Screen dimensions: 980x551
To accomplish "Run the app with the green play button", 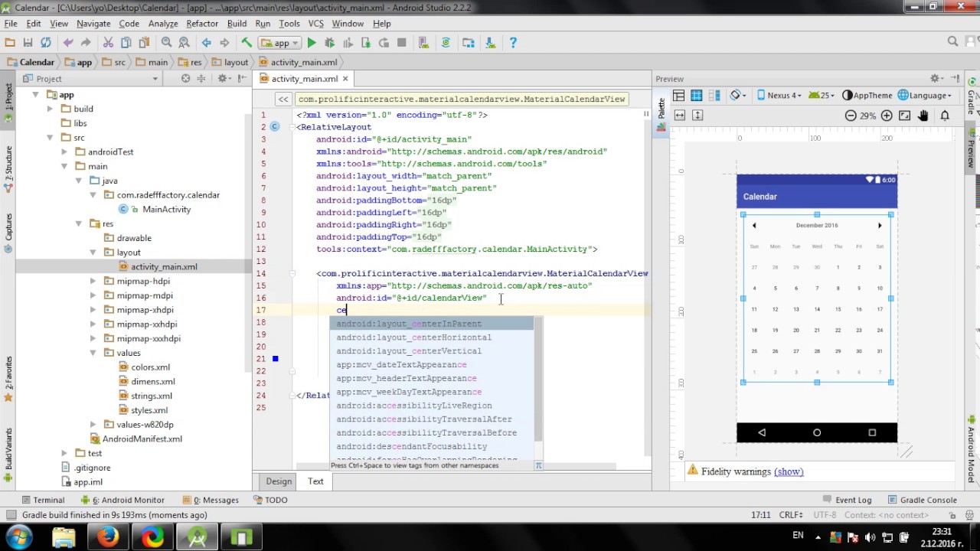I will pyautogui.click(x=312, y=43).
